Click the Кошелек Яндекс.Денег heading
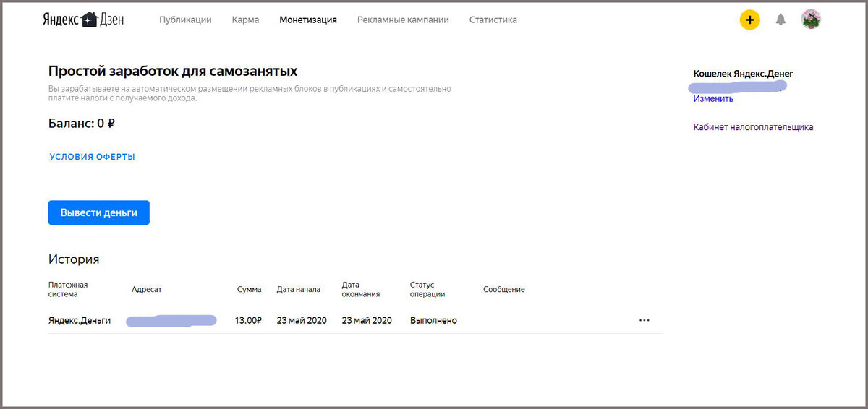868x409 pixels. [x=744, y=74]
